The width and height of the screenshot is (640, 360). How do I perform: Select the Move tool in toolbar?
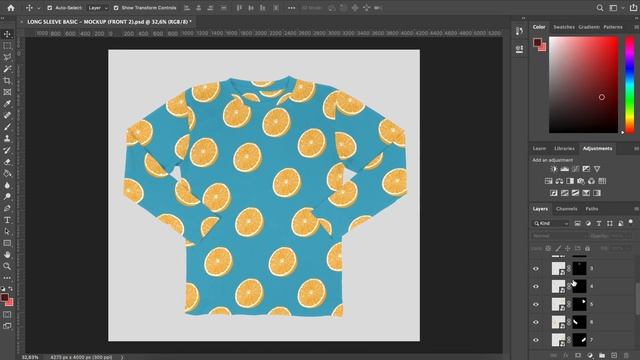7,34
